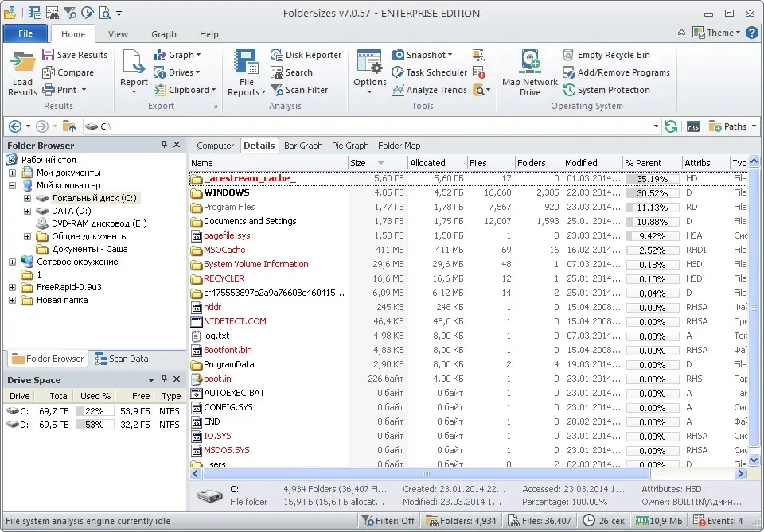
Task: Toggle the Drive Space panel auto-hide pin
Action: coord(164,379)
